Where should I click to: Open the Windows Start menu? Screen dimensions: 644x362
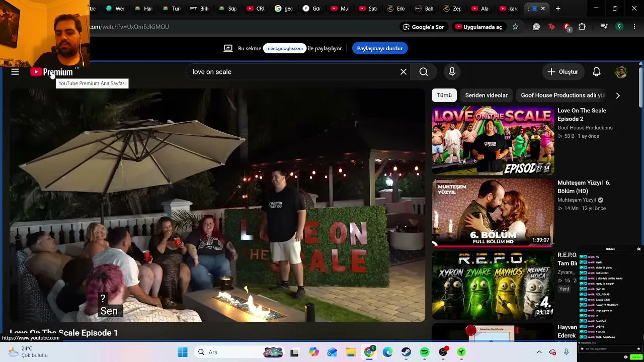point(183,352)
